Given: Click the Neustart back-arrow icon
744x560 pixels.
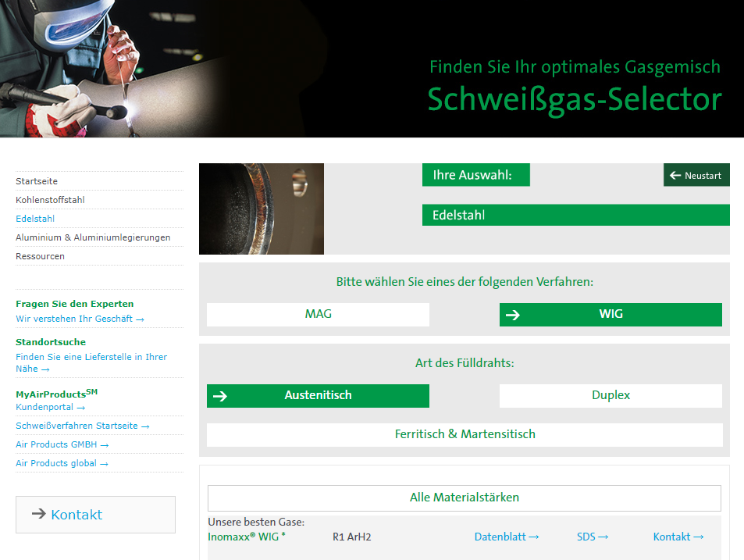Looking at the screenshot, I should pos(675,176).
